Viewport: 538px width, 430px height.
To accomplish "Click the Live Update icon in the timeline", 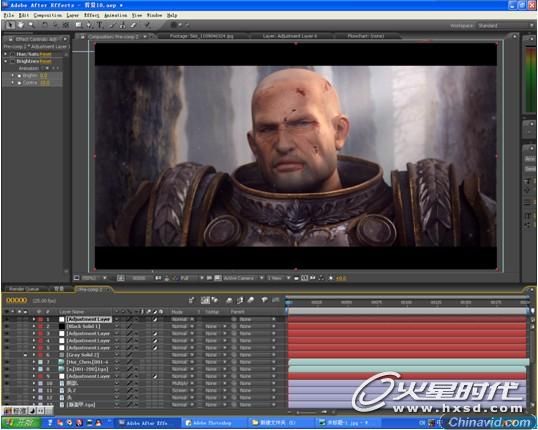I will coord(205,300).
